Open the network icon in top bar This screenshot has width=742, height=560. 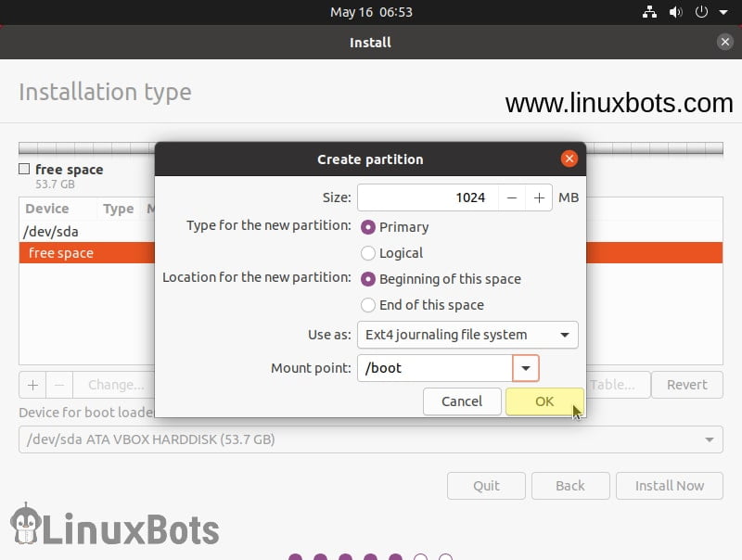pyautogui.click(x=649, y=12)
